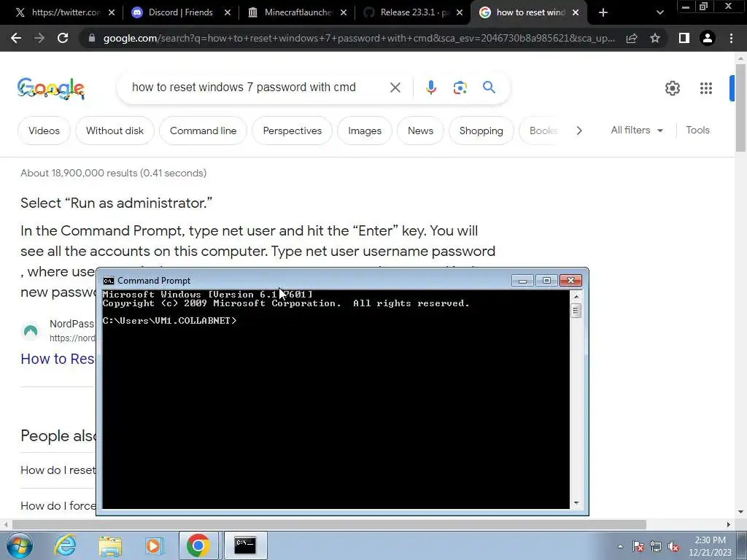
Task: Reload the current Google page
Action: click(x=63, y=38)
